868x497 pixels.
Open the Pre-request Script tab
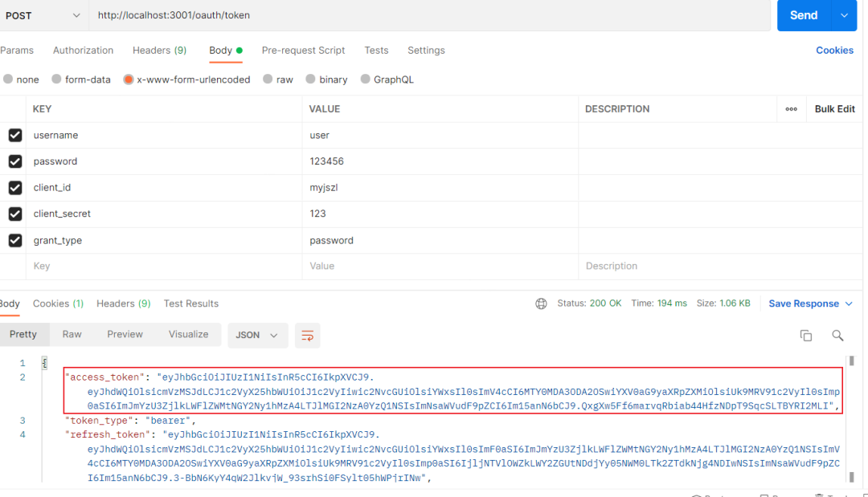pos(303,50)
